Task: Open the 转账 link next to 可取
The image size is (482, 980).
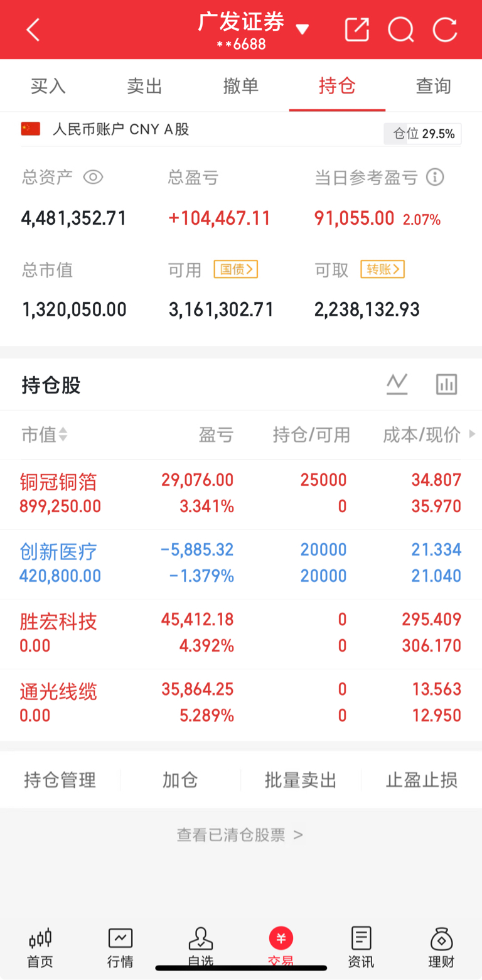Action: pos(383,269)
